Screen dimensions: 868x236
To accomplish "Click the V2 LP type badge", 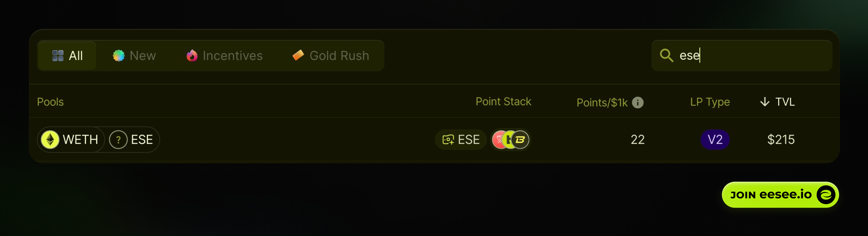I will pyautogui.click(x=715, y=139).
